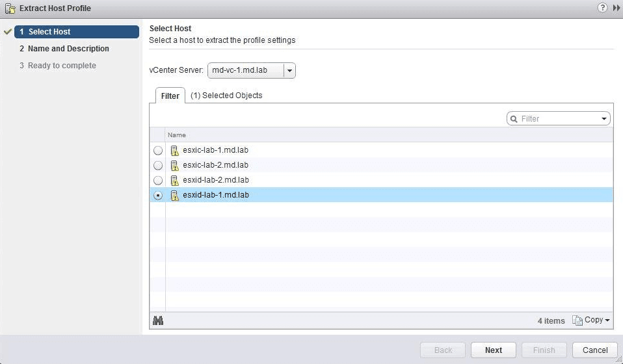Click the binoculars find icon
The height and width of the screenshot is (364, 623).
point(158,320)
